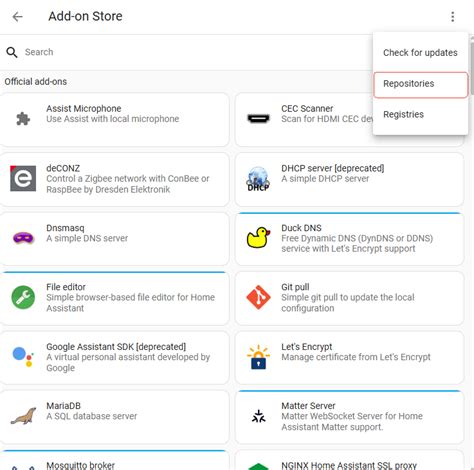This screenshot has width=474, height=470.
Task: Click the Official add-ons section heading
Action: (36, 82)
